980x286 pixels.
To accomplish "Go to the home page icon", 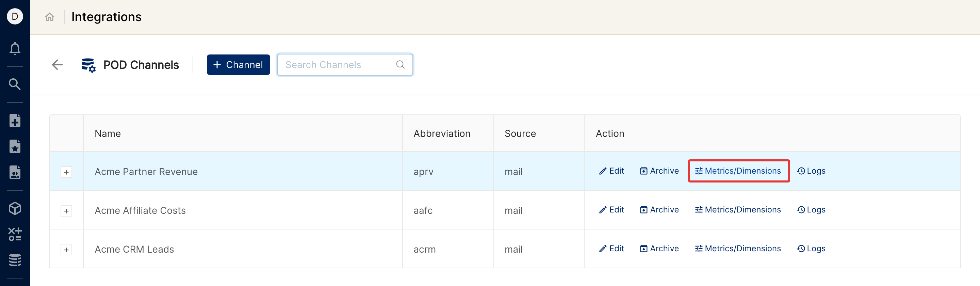I will pyautogui.click(x=49, y=17).
